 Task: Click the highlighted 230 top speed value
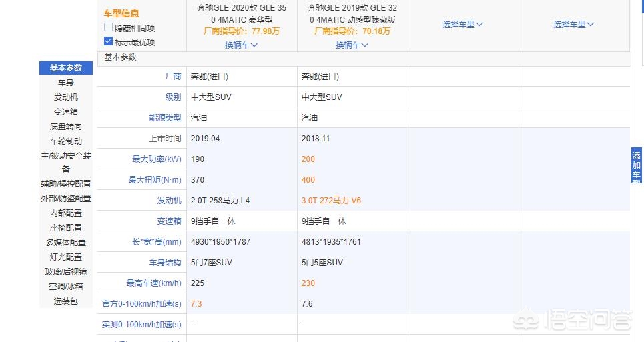point(308,283)
